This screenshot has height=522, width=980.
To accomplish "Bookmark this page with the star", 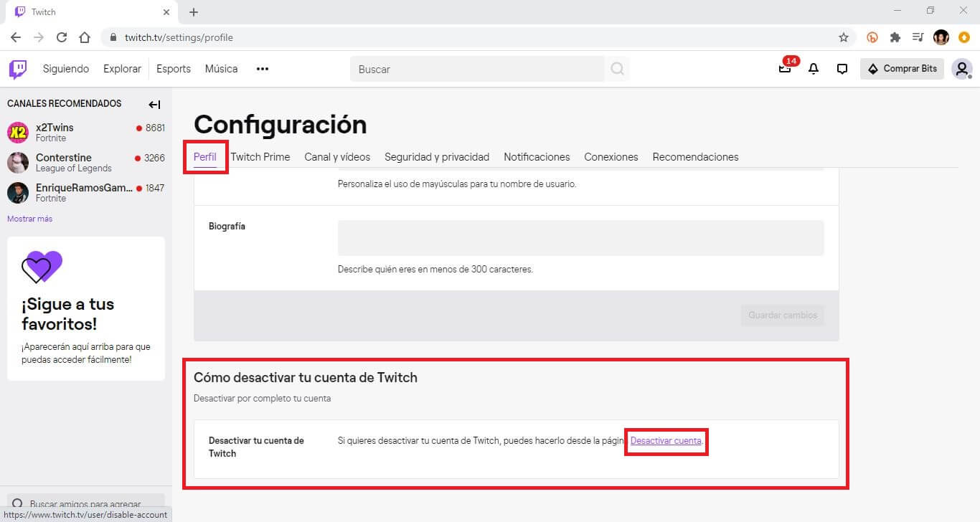I will click(x=844, y=37).
